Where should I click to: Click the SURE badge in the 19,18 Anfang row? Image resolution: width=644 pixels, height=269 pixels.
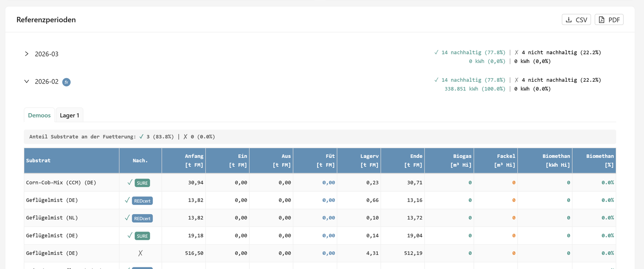142,236
